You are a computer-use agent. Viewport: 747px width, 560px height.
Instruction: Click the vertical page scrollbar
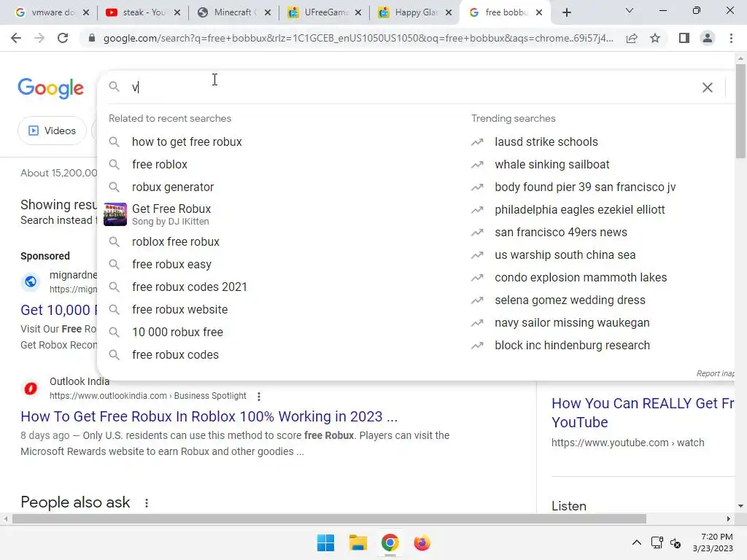pos(740,112)
